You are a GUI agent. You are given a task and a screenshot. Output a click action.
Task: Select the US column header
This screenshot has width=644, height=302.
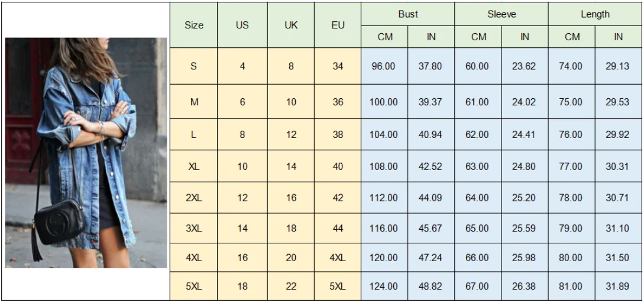pos(242,25)
